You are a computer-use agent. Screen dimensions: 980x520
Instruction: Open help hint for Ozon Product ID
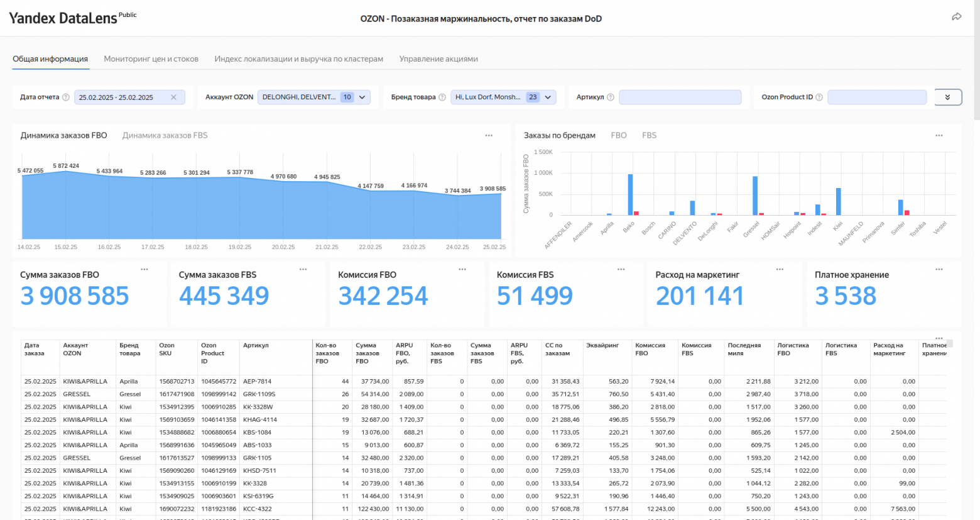coord(819,97)
